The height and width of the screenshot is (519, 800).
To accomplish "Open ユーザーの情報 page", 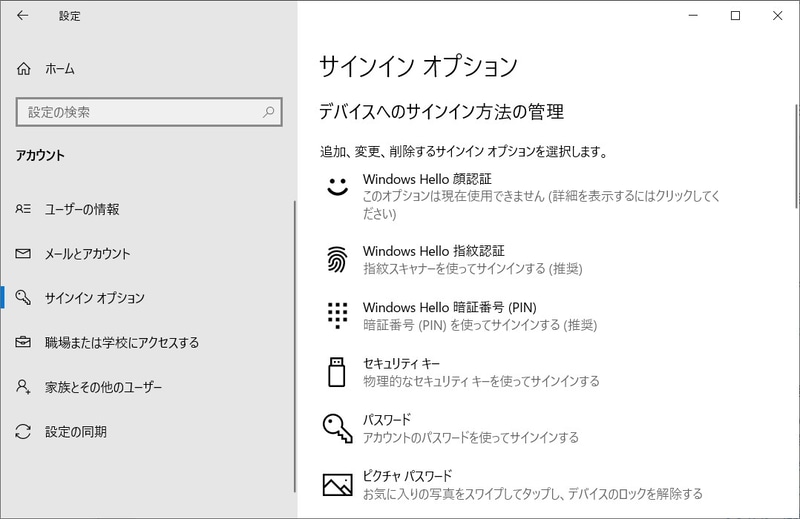I will point(148,209).
